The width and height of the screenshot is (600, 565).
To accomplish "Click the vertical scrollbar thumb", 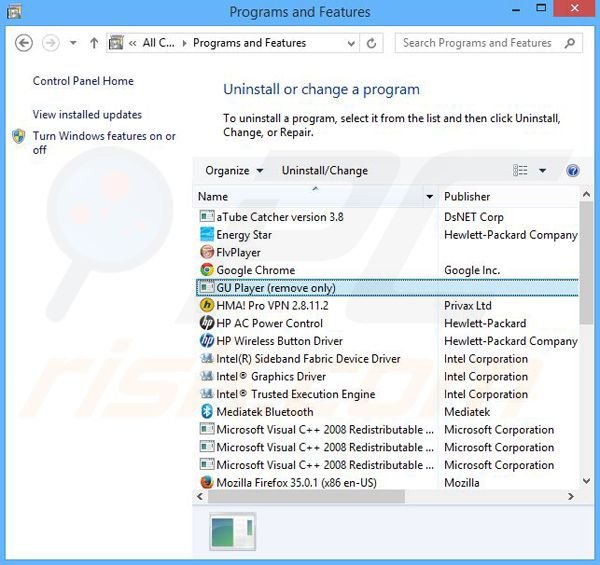I will (x=586, y=263).
